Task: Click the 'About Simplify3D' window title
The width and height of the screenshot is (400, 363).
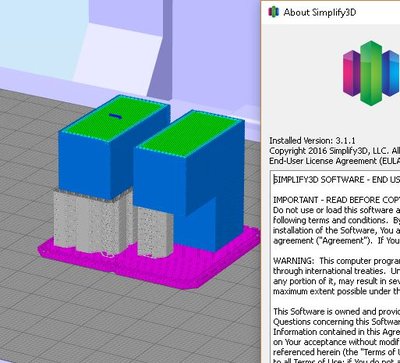Action: point(320,12)
